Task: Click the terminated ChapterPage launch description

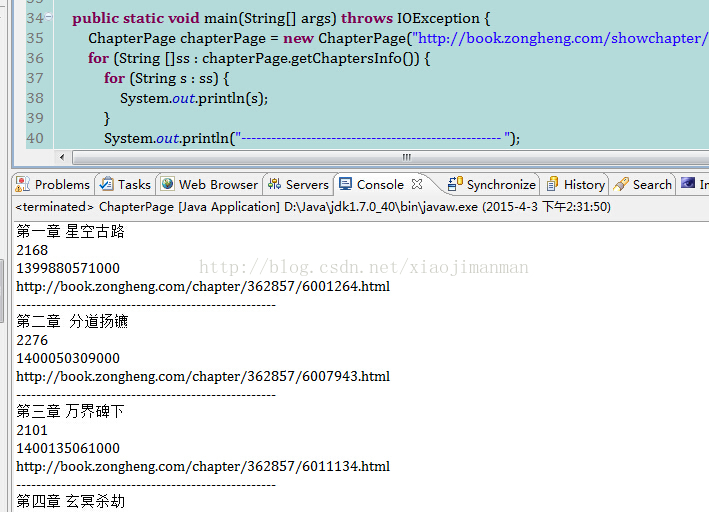Action: [313, 207]
